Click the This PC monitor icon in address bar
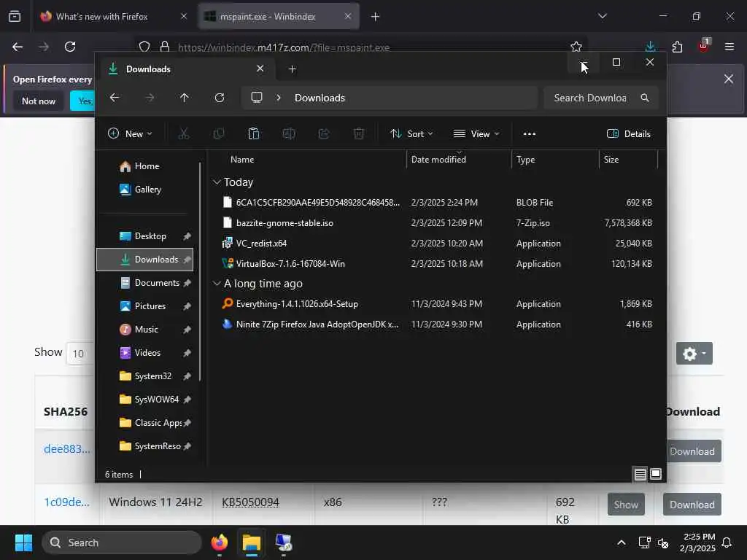 pyautogui.click(x=257, y=98)
